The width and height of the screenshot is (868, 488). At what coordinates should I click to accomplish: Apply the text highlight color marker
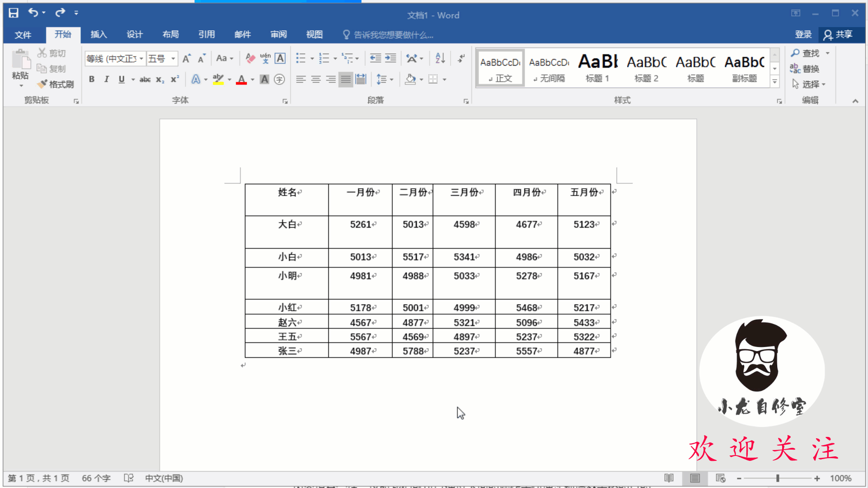(x=218, y=80)
